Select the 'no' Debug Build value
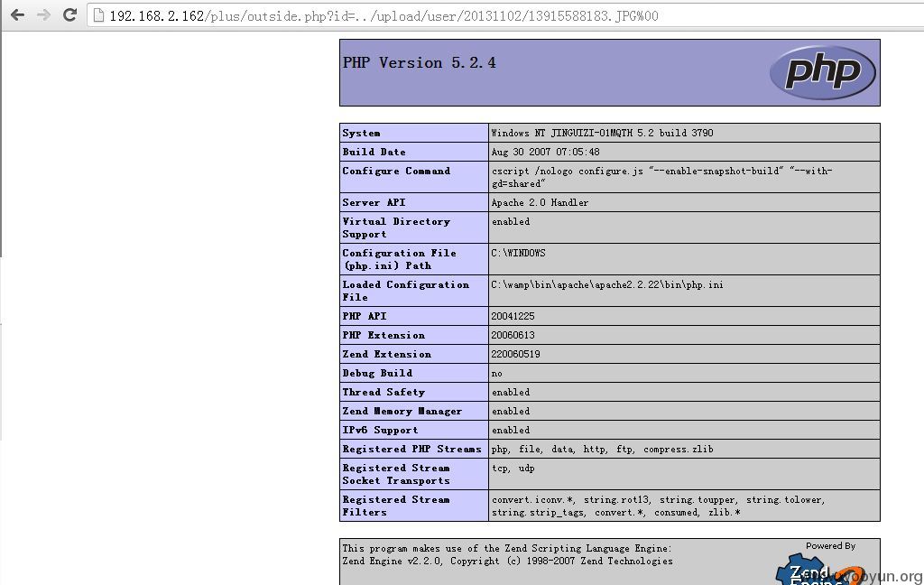This screenshot has width=924, height=585. tap(497, 373)
